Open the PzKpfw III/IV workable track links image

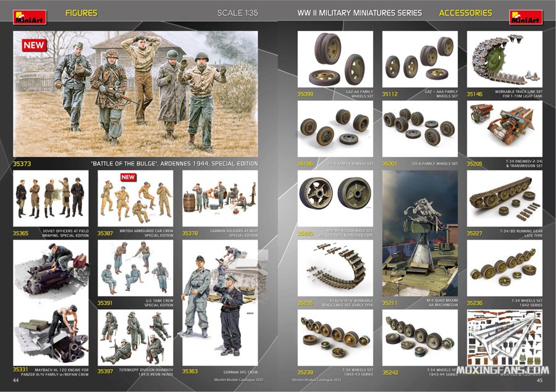335,269
